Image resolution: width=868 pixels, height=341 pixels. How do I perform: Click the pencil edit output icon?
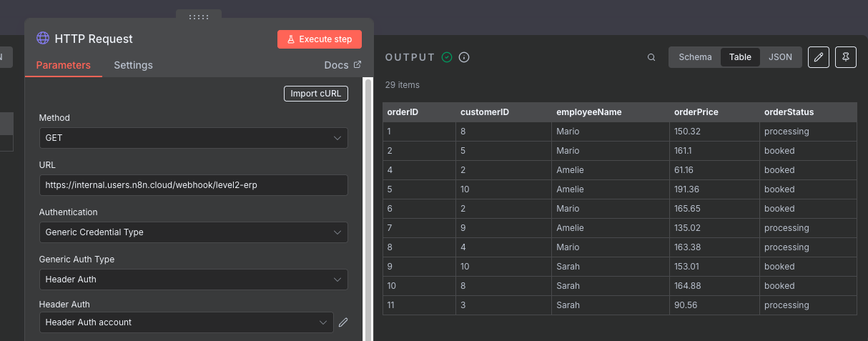tap(819, 57)
